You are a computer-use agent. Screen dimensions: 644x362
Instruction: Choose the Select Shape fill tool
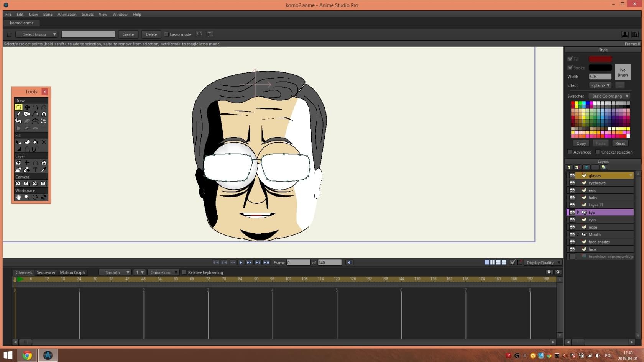pyautogui.click(x=18, y=142)
